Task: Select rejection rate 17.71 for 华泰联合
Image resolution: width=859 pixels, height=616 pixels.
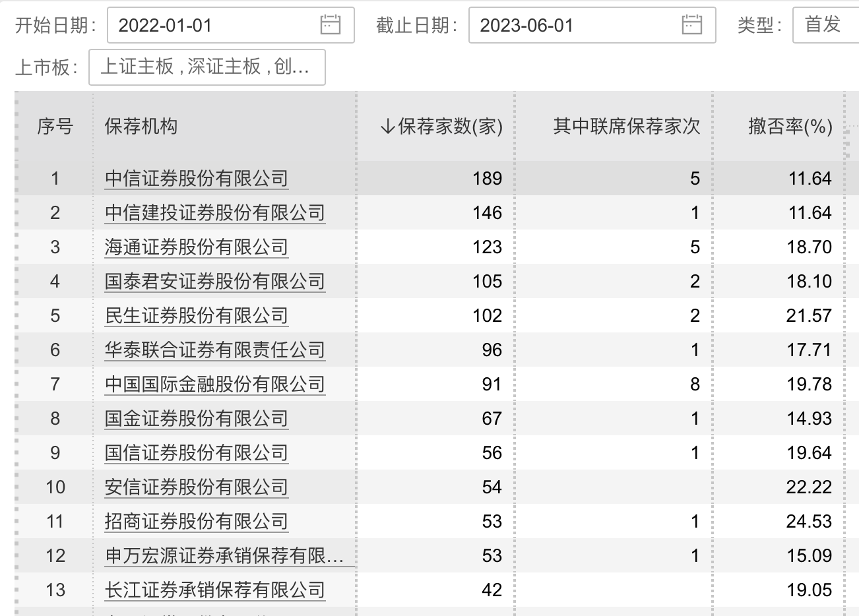Action: point(810,350)
